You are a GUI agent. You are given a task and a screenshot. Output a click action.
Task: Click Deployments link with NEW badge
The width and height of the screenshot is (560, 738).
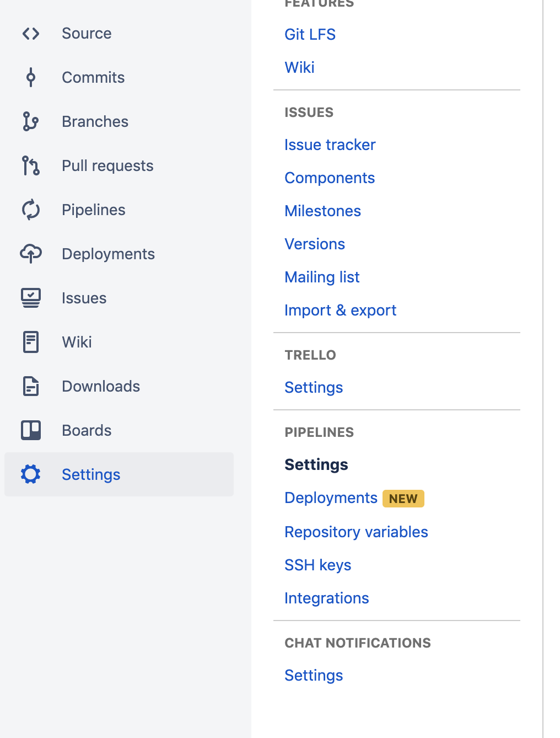[x=331, y=498]
